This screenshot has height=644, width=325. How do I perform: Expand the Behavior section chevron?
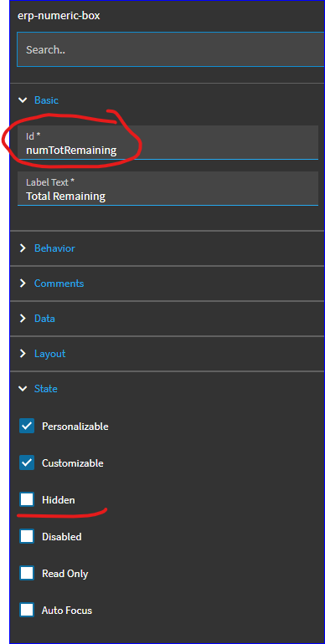pyautogui.click(x=23, y=248)
